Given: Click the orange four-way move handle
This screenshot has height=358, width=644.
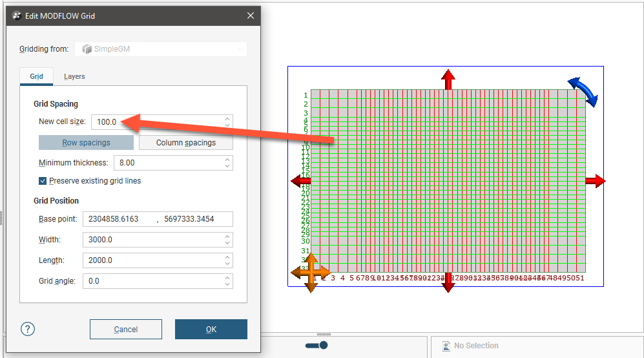Looking at the screenshot, I should point(311,273).
